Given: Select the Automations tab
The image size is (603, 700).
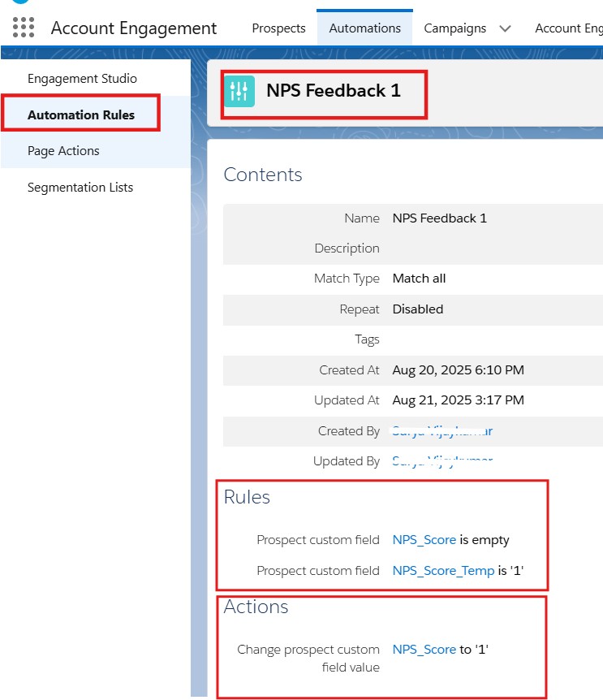Looking at the screenshot, I should pos(364,28).
